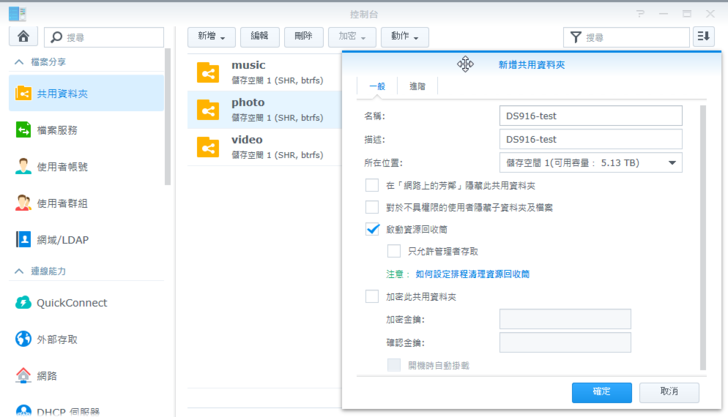Open 使用者群組 in the sidebar
The width and height of the screenshot is (728, 417).
tap(62, 203)
